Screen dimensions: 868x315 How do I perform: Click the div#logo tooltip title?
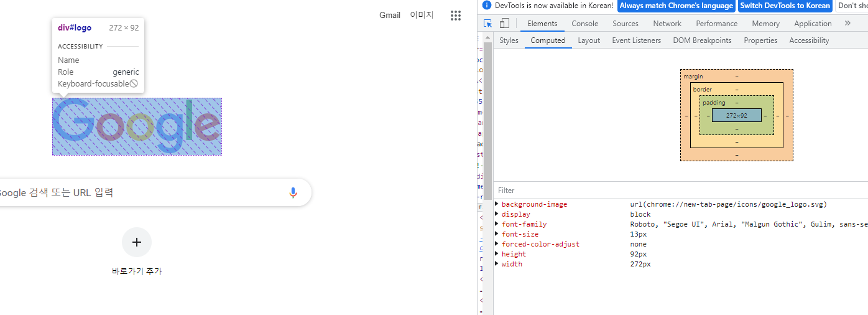(x=75, y=28)
